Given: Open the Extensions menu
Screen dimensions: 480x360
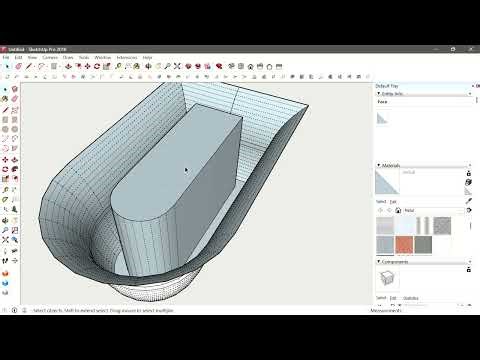Looking at the screenshot, I should click(127, 58).
